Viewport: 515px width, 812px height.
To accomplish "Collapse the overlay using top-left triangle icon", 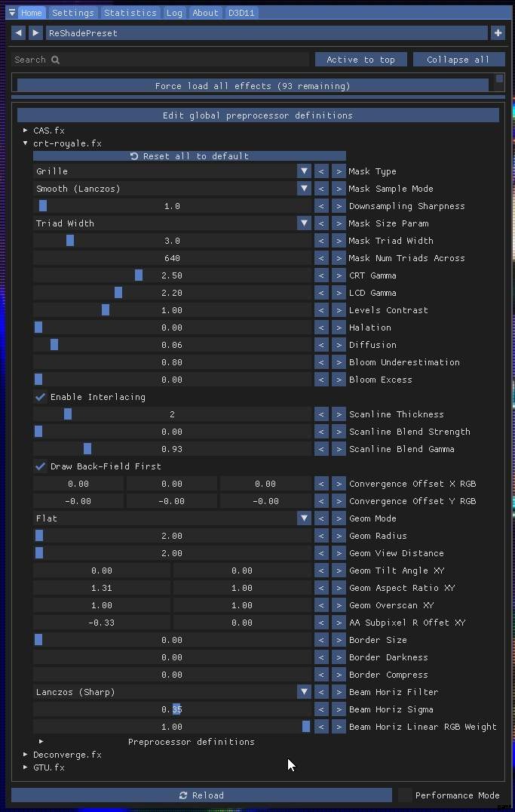I will click(12, 13).
